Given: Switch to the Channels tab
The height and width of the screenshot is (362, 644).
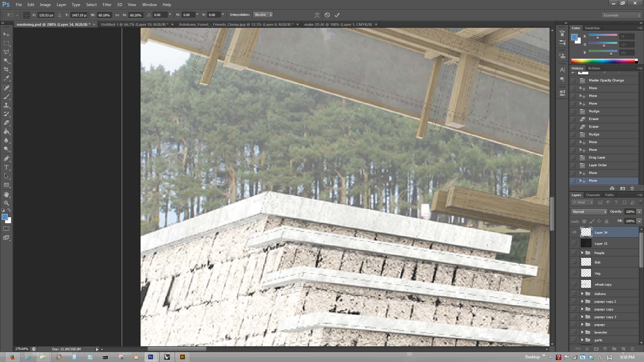Looking at the screenshot, I should (593, 195).
